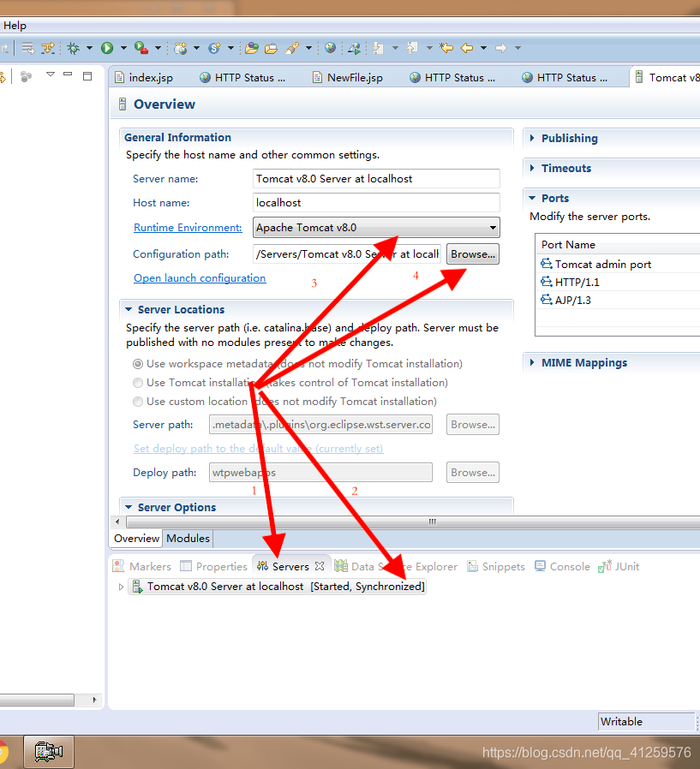Collapse the Server Locations section

click(129, 309)
